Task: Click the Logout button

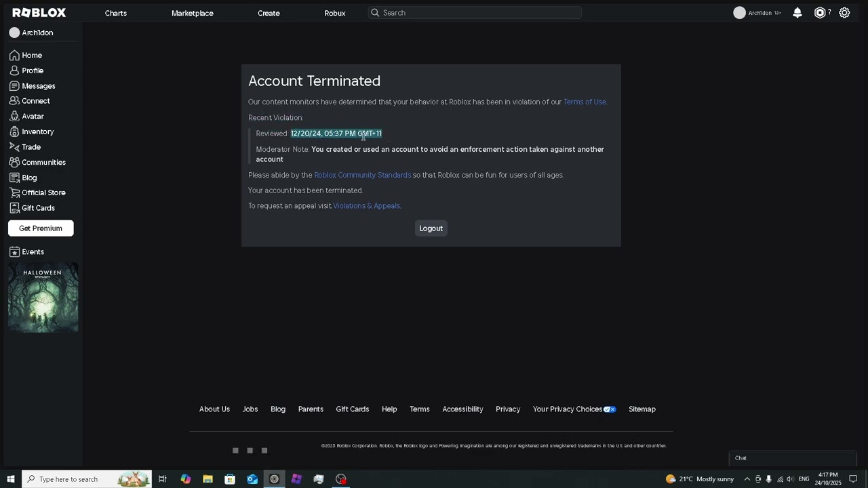Action: (431, 228)
